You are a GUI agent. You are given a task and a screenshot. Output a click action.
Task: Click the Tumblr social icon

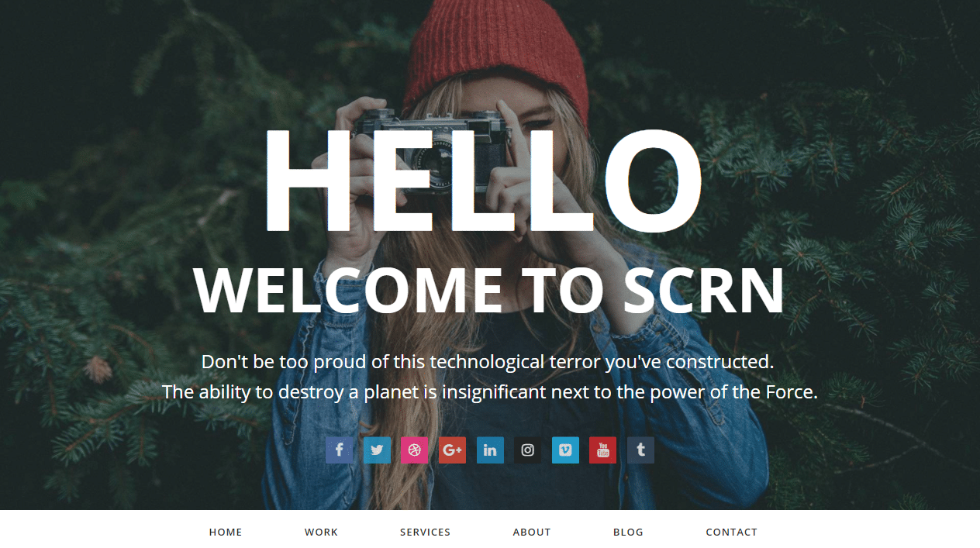pos(640,450)
